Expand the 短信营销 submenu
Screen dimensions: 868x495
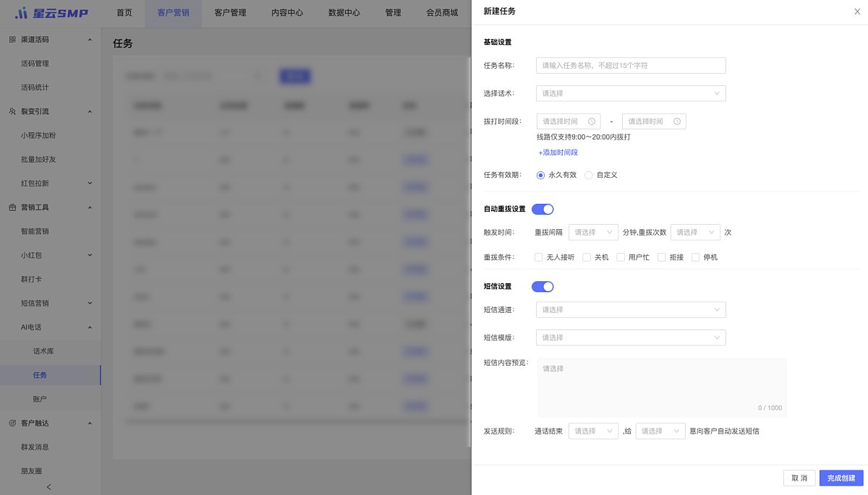90,303
